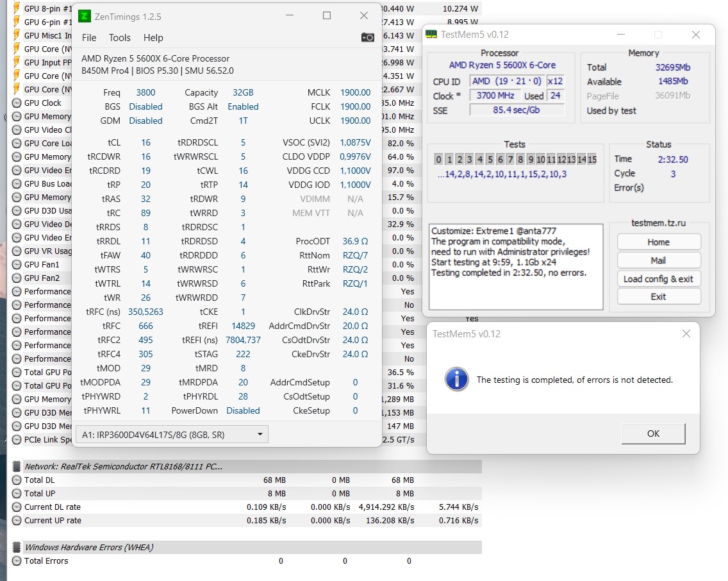Click the Exit button in TestMem5
The height and width of the screenshot is (581, 728).
[x=658, y=296]
